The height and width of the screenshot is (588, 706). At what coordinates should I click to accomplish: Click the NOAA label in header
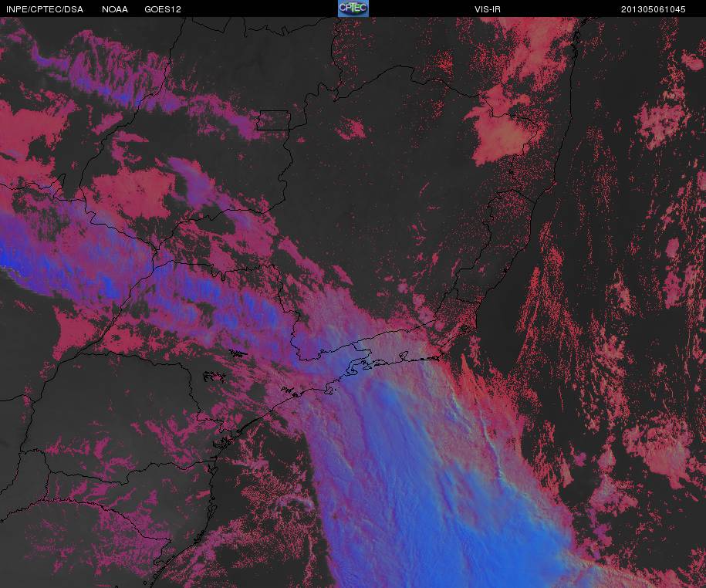[115, 9]
